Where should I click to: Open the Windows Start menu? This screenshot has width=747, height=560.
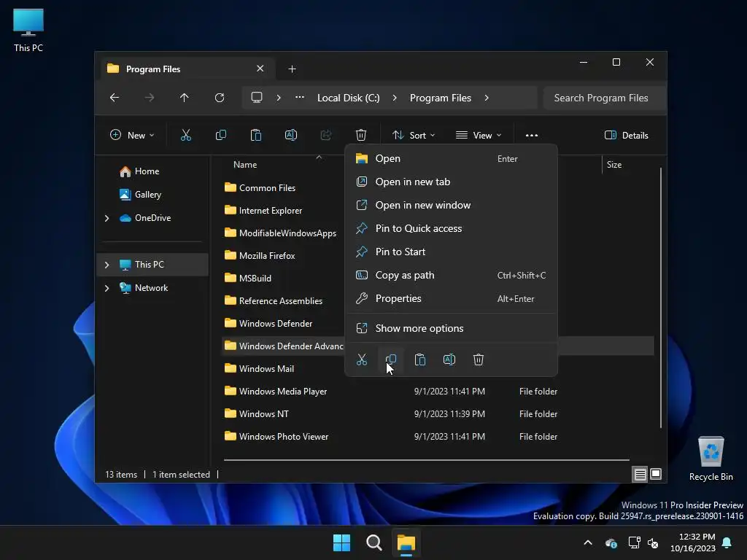[341, 542]
